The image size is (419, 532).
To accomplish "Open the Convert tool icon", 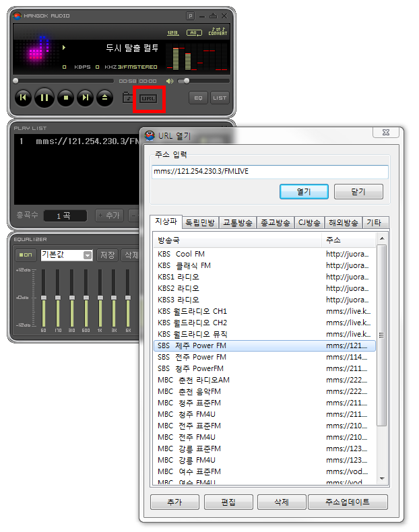I will click(218, 32).
